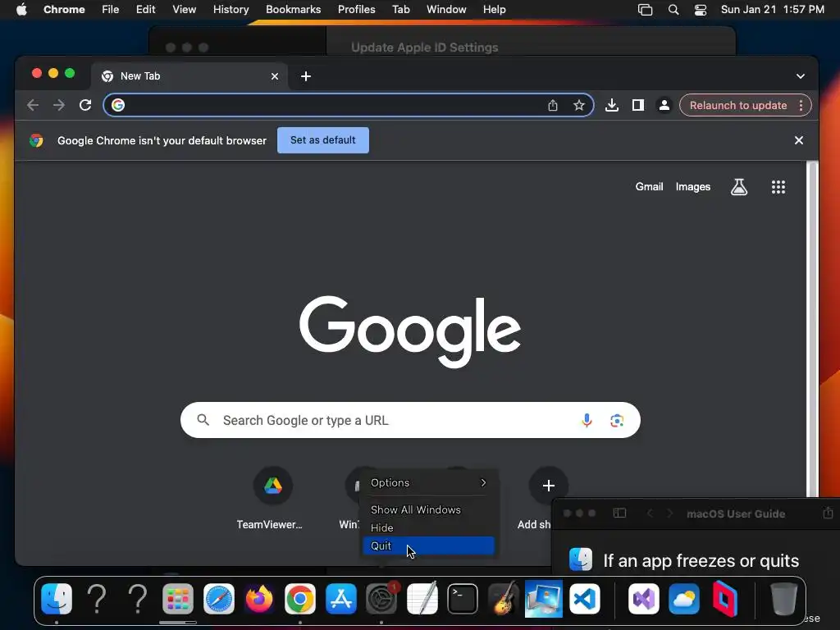
Task: Share this page via the share icon
Action: (x=553, y=106)
